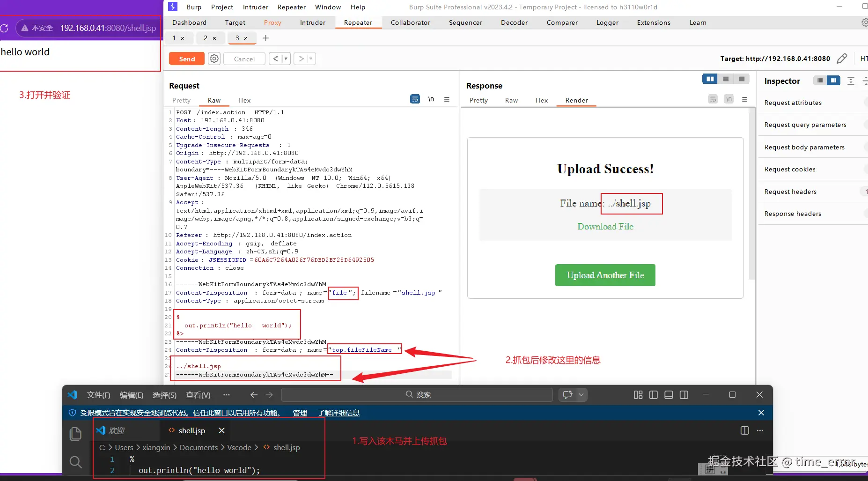Toggle soft word wrap in the Request editor
Image resolution: width=868 pixels, height=481 pixels.
415,99
